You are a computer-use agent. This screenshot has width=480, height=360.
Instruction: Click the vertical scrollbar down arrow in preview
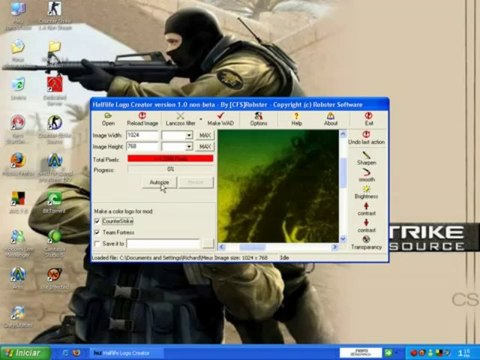[343, 239]
